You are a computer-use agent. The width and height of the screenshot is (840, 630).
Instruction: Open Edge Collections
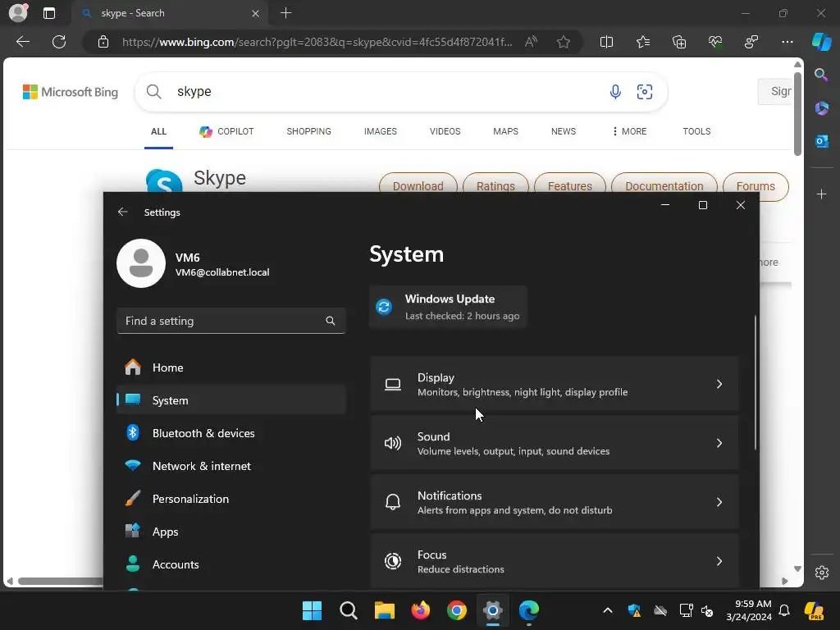(678, 42)
